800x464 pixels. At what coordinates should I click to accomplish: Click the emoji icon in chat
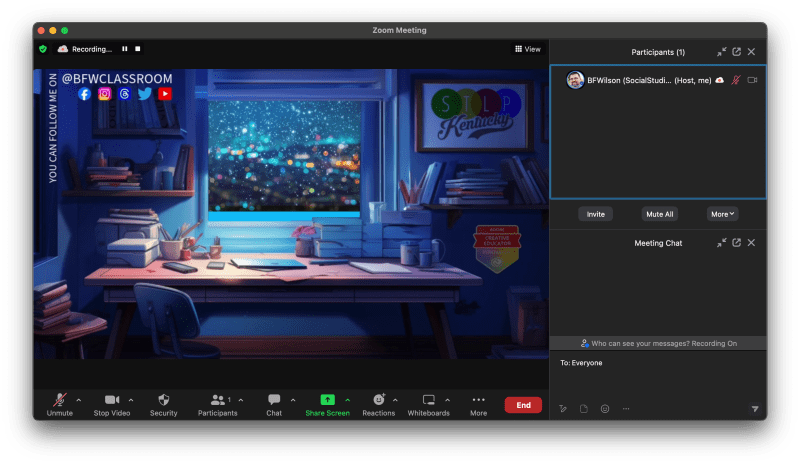click(605, 408)
